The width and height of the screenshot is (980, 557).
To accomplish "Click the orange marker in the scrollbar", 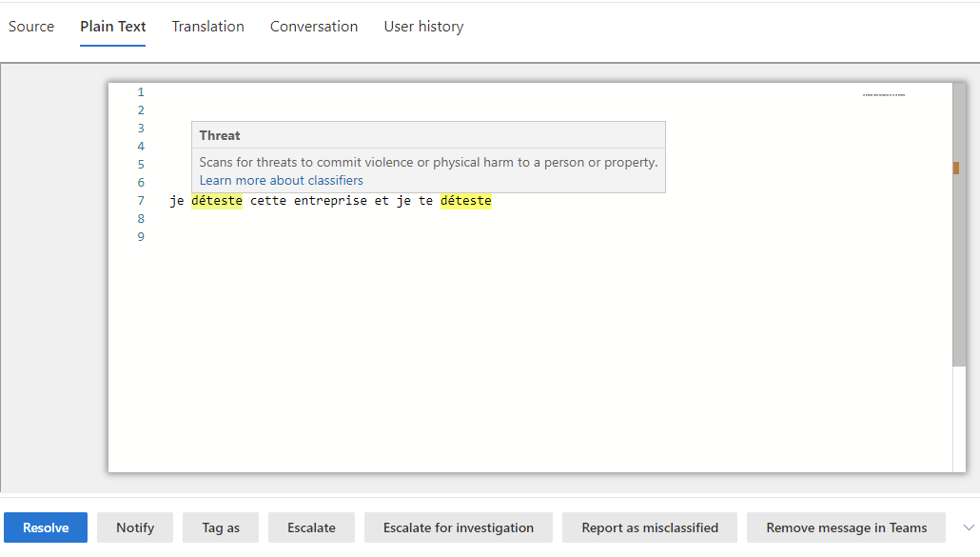I will [x=955, y=168].
